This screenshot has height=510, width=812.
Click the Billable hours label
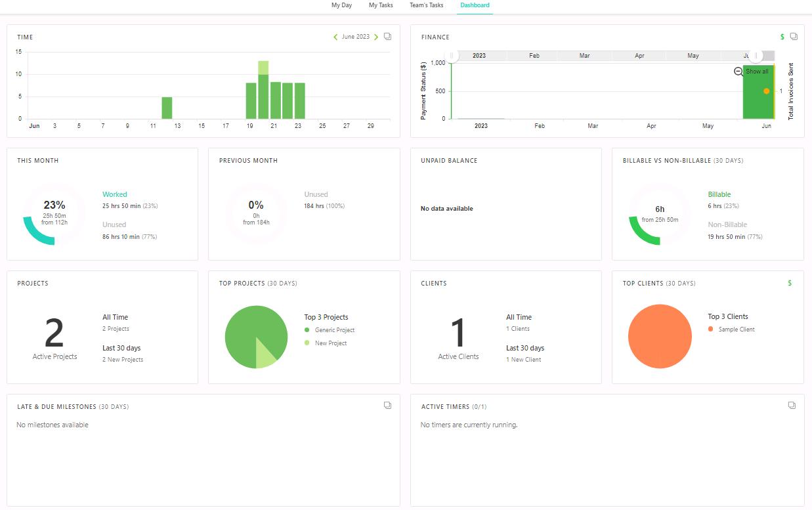click(x=719, y=194)
